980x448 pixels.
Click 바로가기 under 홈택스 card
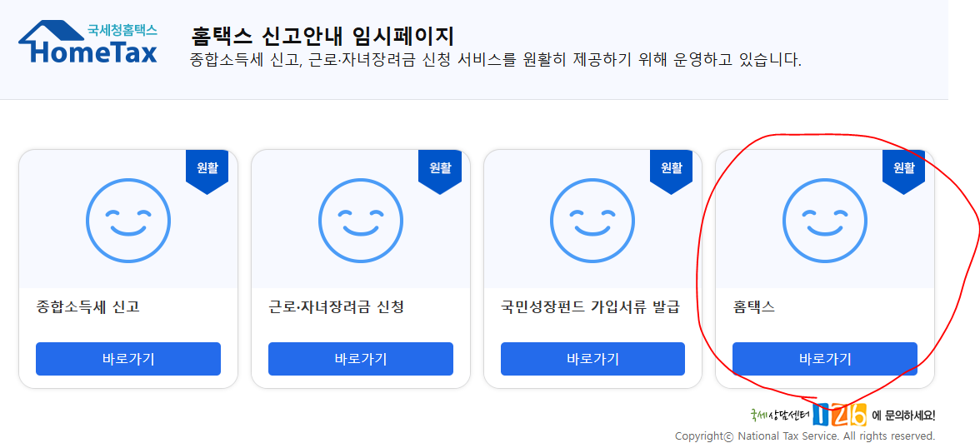(x=825, y=359)
